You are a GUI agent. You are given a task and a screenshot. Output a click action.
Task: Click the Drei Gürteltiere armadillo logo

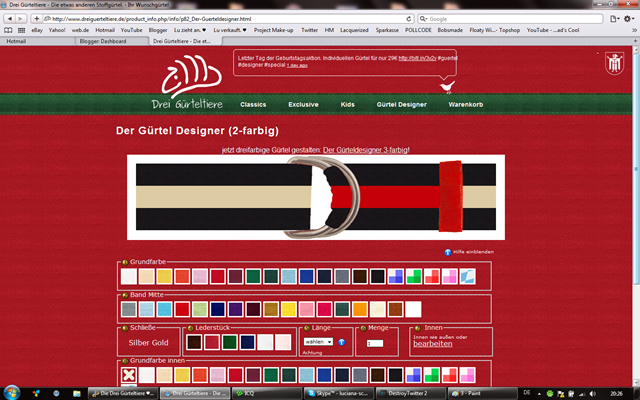(191, 76)
